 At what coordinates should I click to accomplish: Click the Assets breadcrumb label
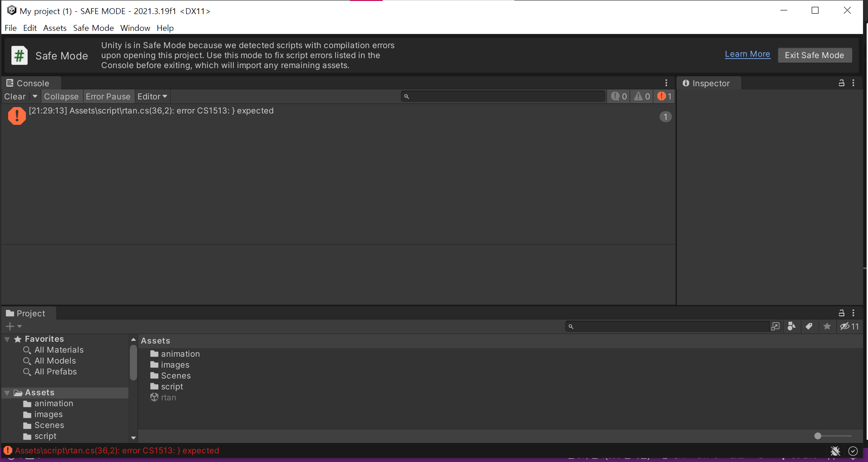[x=155, y=341]
